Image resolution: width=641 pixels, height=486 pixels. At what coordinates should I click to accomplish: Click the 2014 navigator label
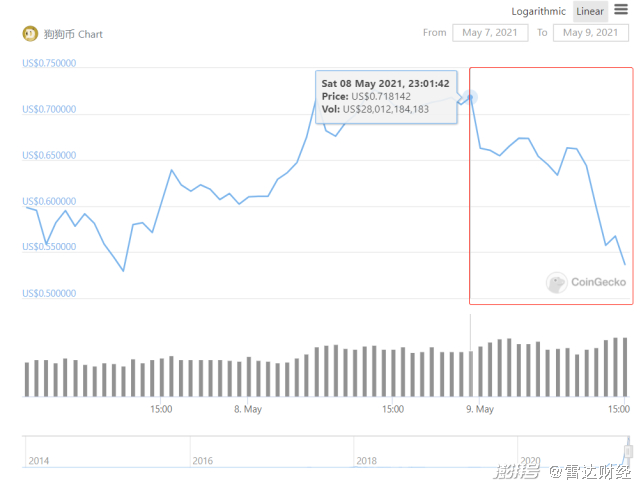tap(39, 460)
